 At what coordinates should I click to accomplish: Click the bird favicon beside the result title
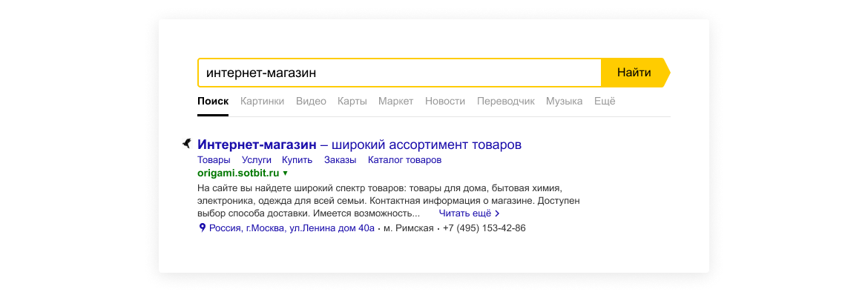(186, 144)
